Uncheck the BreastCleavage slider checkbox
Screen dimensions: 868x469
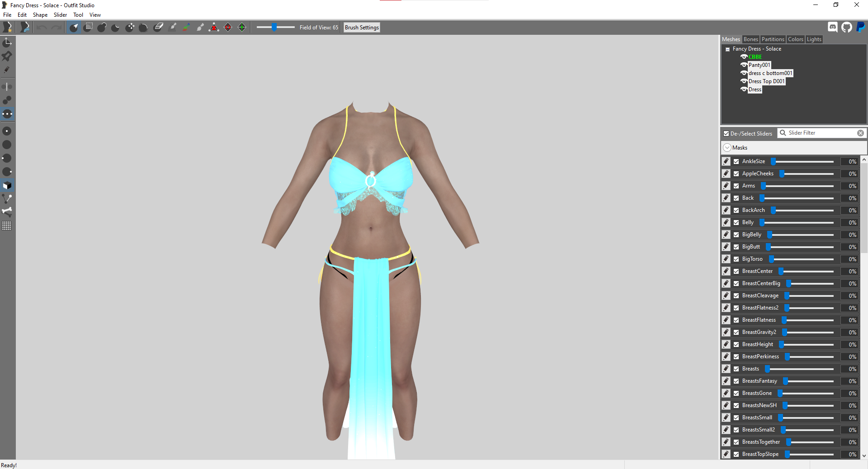[736, 295]
